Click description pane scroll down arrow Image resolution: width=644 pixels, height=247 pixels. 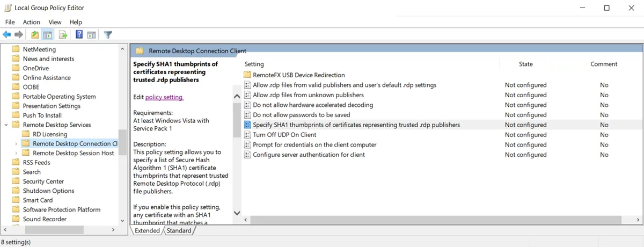coord(237,213)
